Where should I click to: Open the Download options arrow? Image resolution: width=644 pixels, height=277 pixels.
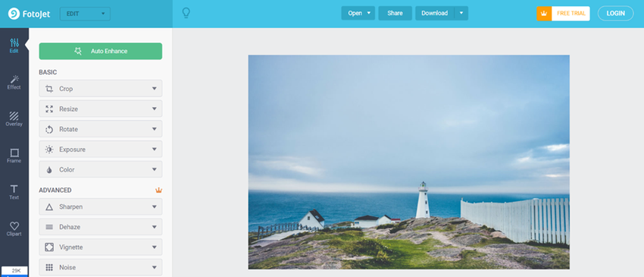[461, 13]
